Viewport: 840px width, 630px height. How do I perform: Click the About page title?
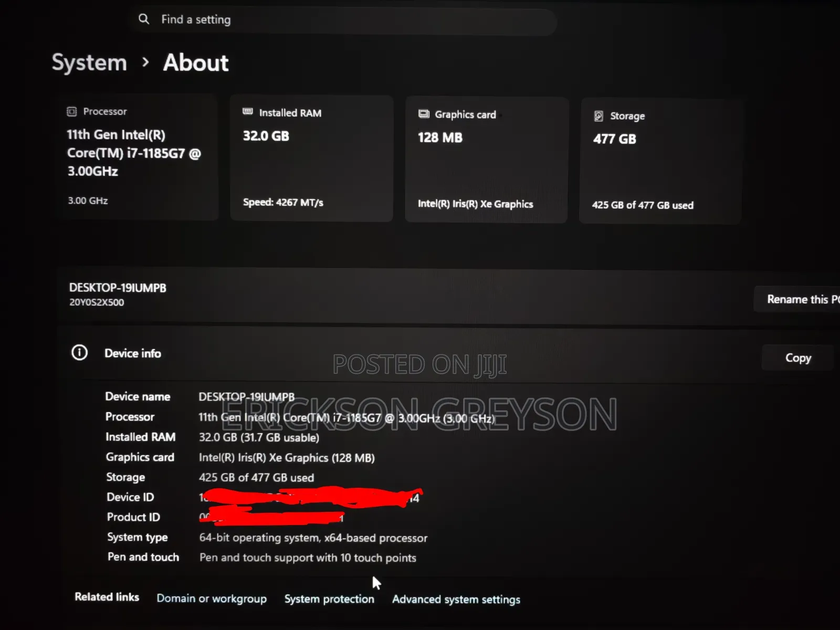pyautogui.click(x=196, y=62)
